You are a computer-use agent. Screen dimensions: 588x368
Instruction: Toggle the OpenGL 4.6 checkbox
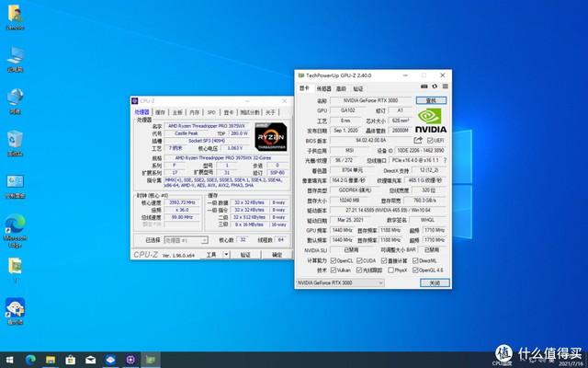pyautogui.click(x=415, y=270)
